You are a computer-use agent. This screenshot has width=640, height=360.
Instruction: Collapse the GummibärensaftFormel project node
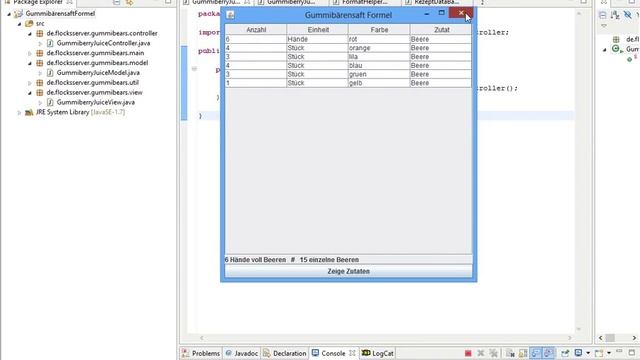coord(9,14)
